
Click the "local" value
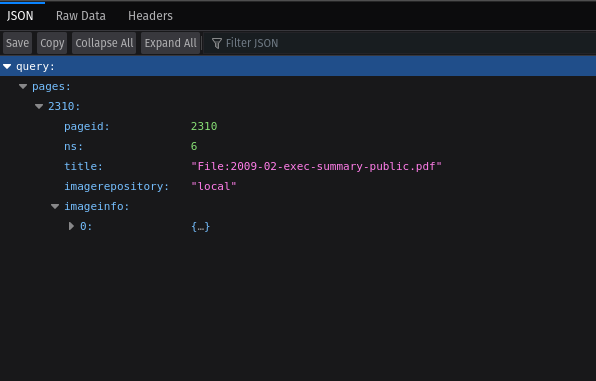(214, 186)
